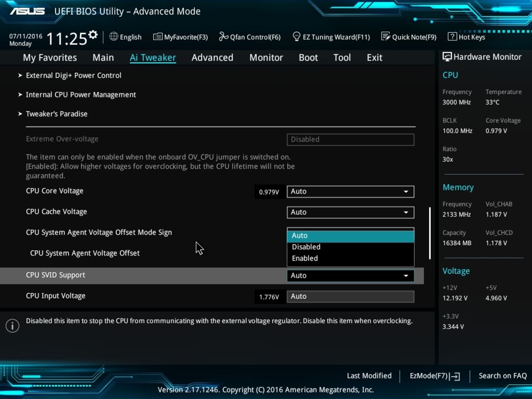Viewport: 532px width, 399px height.
Task: Select CPU SVID Support label
Action: tap(56, 275)
